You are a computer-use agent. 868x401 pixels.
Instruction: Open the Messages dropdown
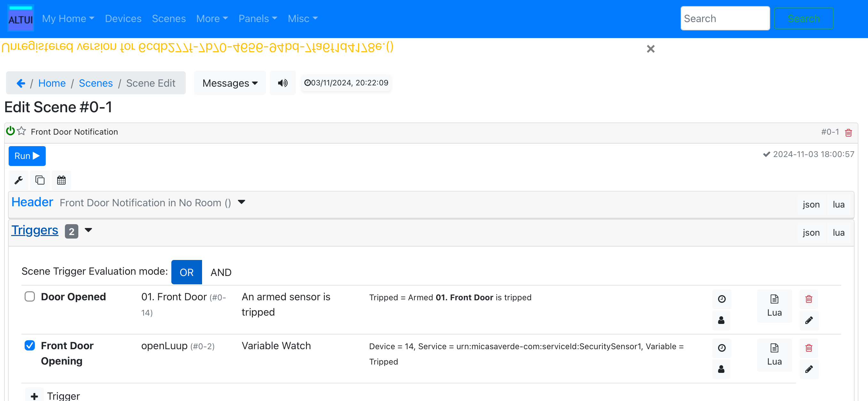[x=230, y=83]
